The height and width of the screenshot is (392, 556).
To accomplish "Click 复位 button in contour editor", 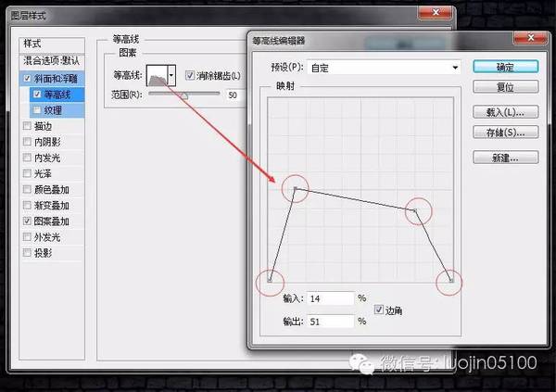I will 506,87.
